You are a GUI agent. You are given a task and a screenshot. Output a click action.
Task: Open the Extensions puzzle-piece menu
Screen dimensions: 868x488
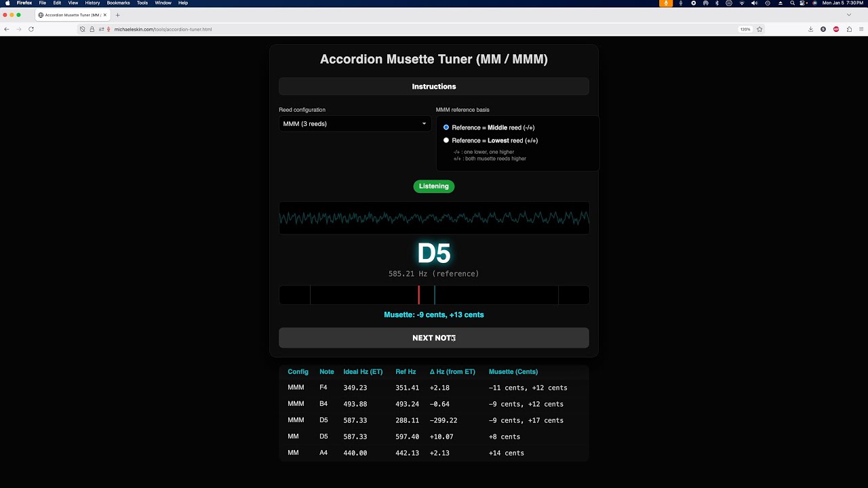[x=849, y=29]
